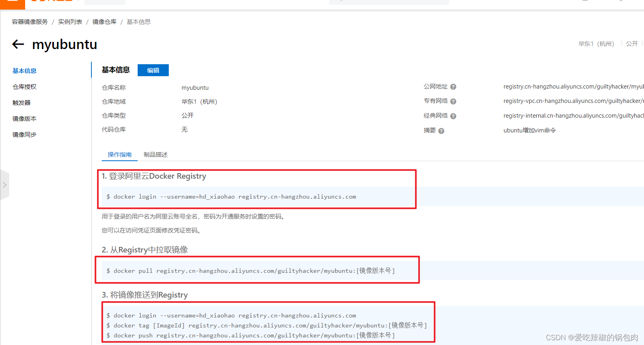The image size is (644, 345).
Task: Click the heading 3. 将镜像推送到Registry
Action: (145, 295)
